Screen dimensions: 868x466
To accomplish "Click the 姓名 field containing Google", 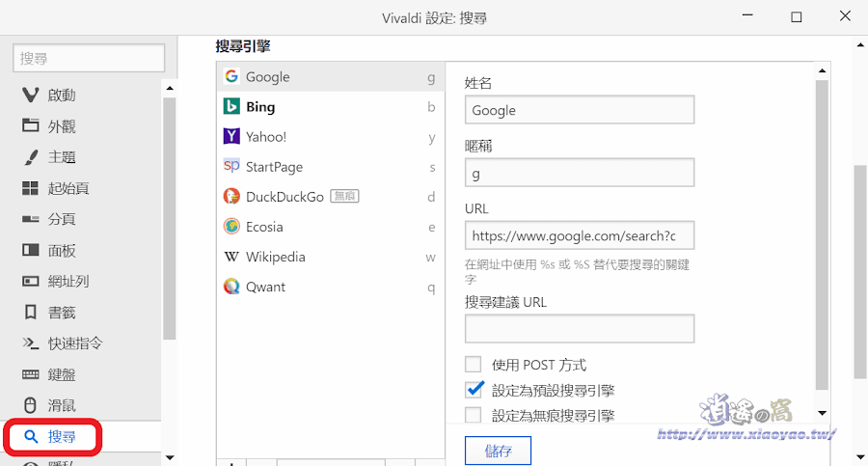I will click(580, 110).
